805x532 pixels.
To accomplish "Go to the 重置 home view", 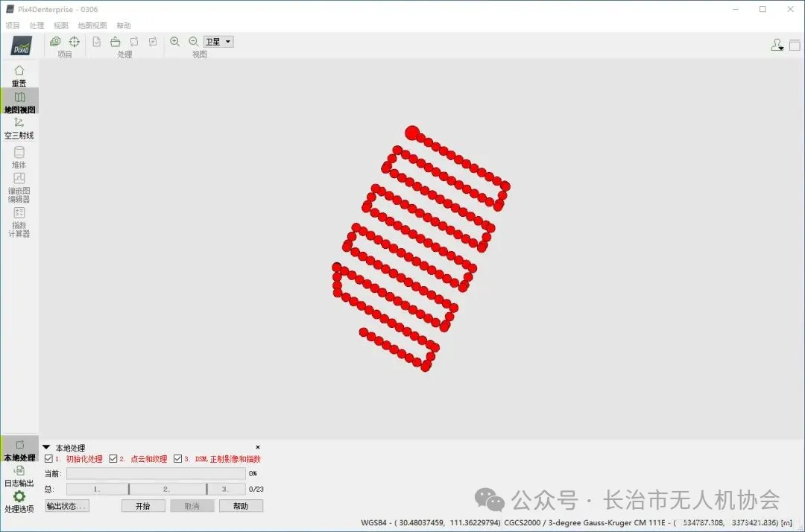I will click(19, 76).
